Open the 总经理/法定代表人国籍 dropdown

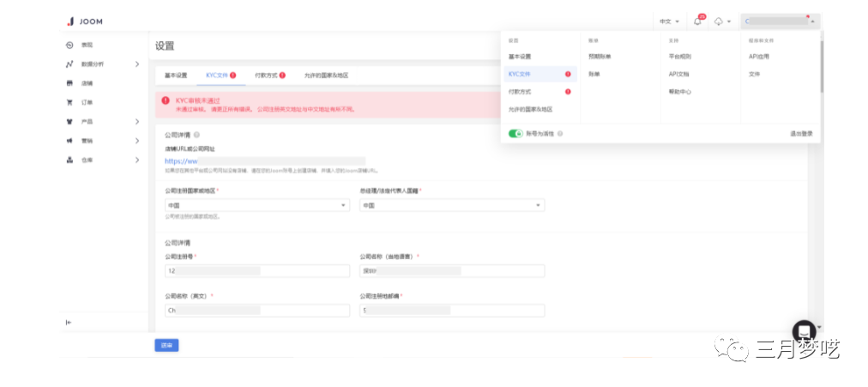452,205
